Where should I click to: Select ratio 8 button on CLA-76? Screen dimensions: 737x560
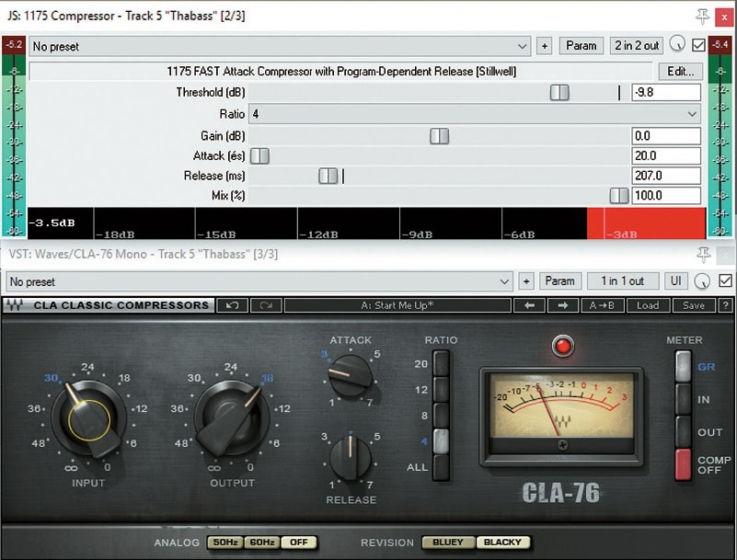(441, 416)
